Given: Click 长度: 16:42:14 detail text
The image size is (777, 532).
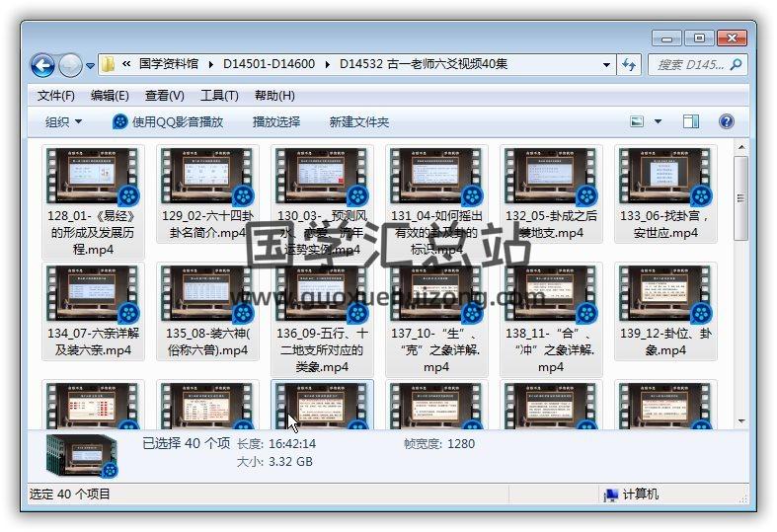Looking at the screenshot, I should [x=276, y=443].
